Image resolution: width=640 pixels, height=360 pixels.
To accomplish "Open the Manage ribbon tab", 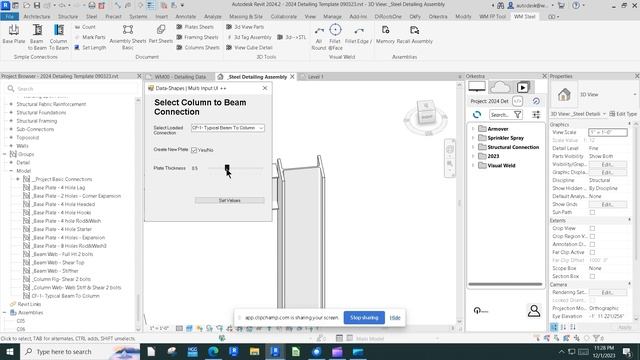I will click(332, 17).
